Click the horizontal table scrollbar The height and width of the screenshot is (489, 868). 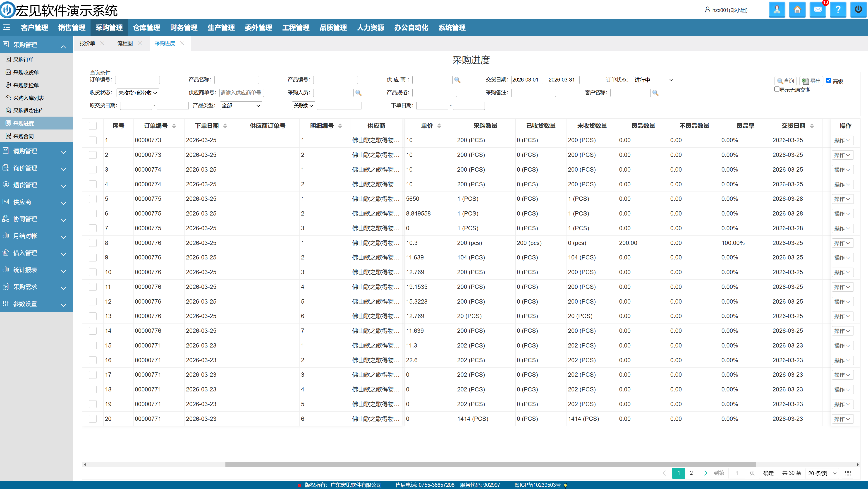coord(490,464)
